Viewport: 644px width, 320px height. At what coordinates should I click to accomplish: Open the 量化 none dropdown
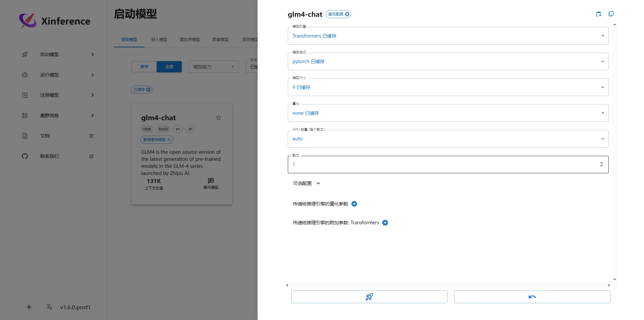click(x=448, y=113)
